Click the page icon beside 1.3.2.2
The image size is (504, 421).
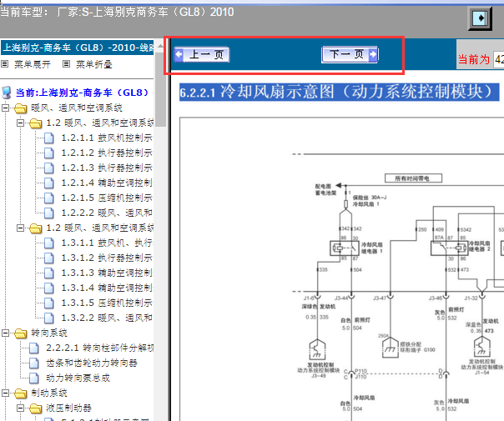[x=49, y=318]
